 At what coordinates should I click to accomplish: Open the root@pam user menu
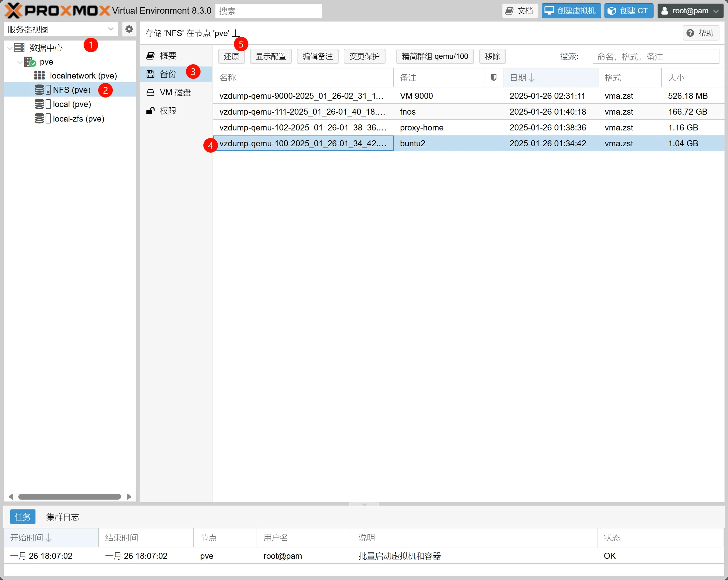(x=690, y=11)
